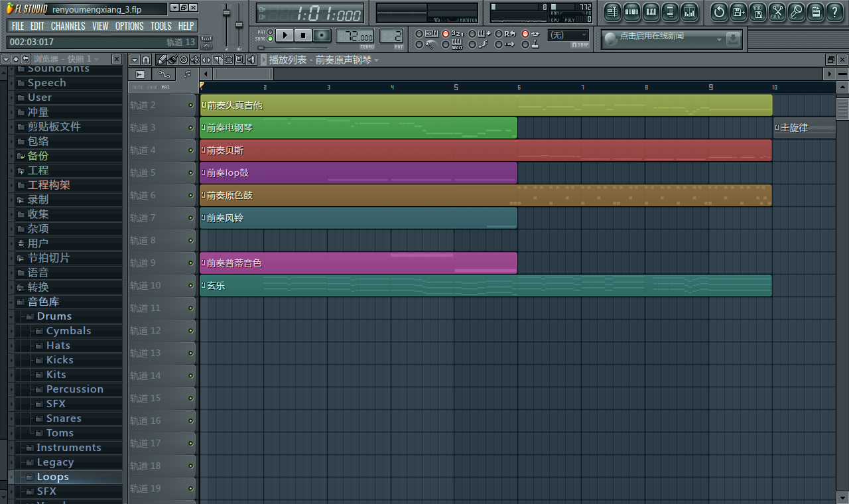Image resolution: width=849 pixels, height=504 pixels.
Task: Click the 备份 folder in browser
Action: pos(38,156)
